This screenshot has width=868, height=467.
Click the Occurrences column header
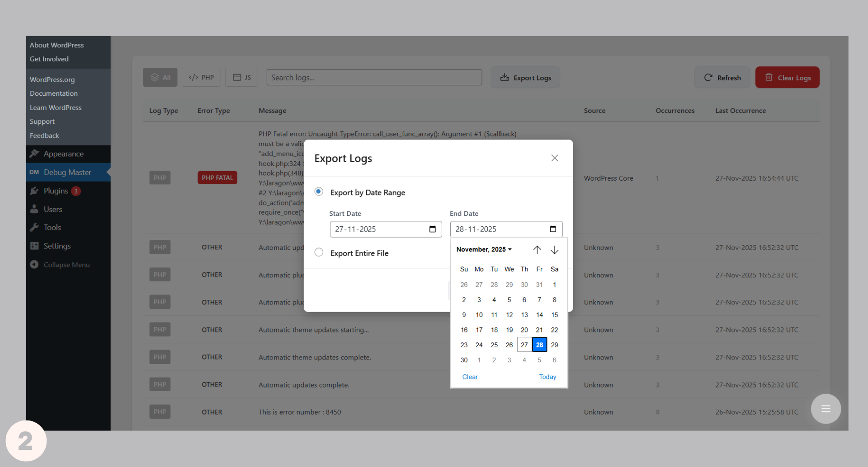[x=675, y=111]
